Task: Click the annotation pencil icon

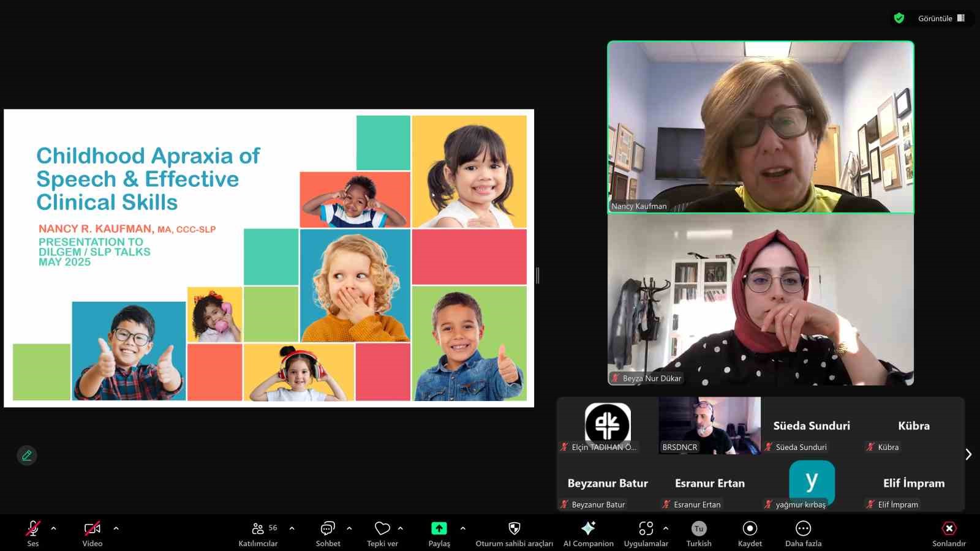Action: pyautogui.click(x=27, y=455)
